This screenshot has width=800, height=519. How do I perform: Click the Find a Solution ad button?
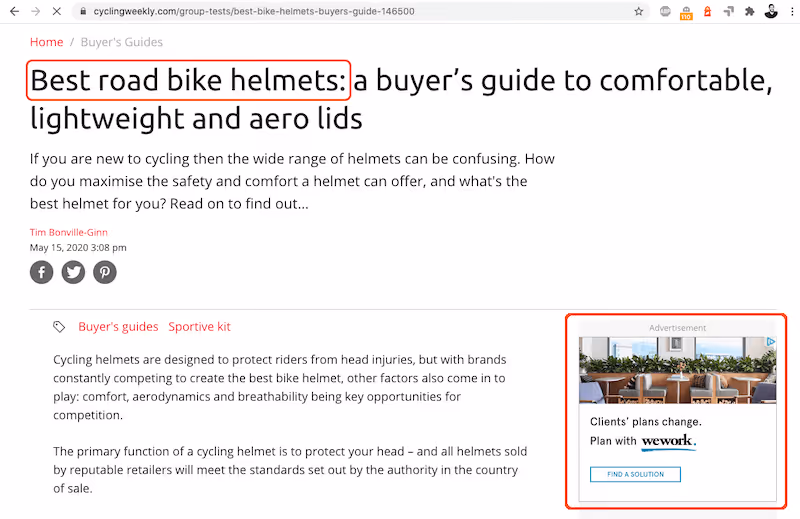click(x=635, y=474)
